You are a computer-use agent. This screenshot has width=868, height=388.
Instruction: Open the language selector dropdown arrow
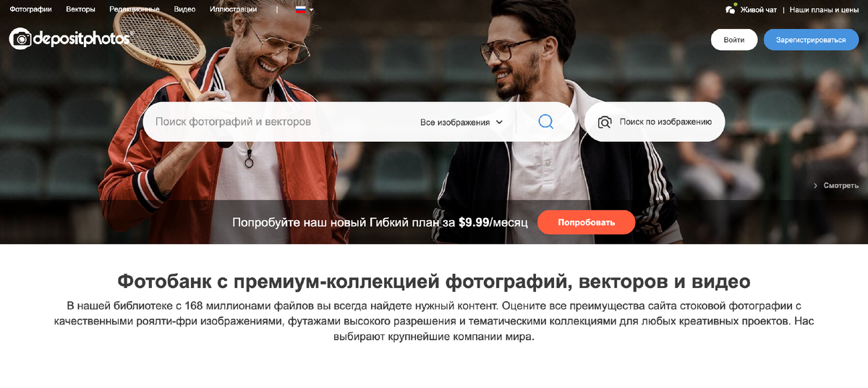pyautogui.click(x=312, y=10)
